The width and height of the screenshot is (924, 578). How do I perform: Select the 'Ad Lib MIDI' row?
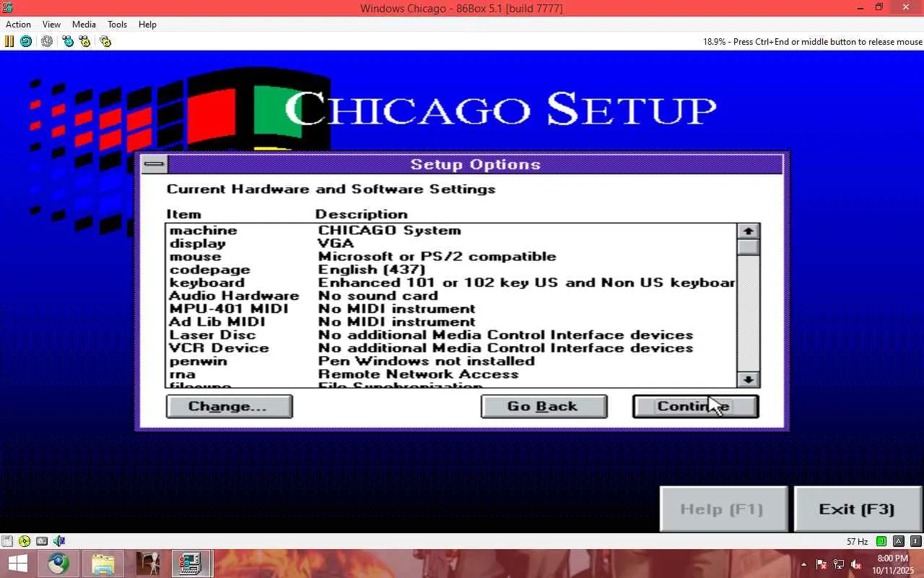click(451, 322)
